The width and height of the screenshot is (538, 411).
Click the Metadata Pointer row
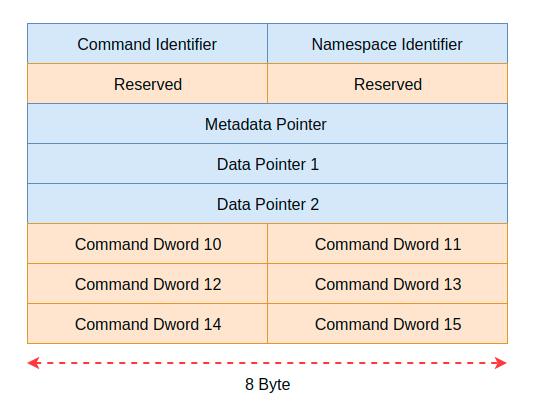268,124
